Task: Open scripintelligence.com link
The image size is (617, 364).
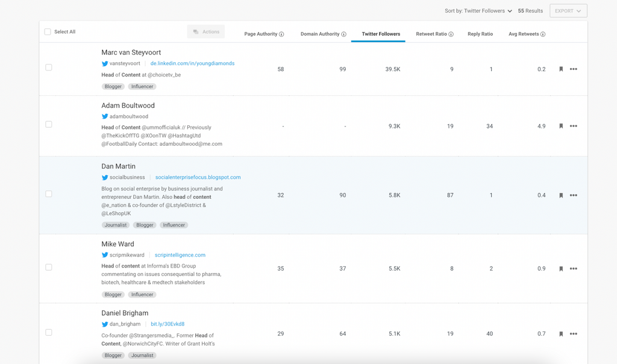Action: (180, 256)
